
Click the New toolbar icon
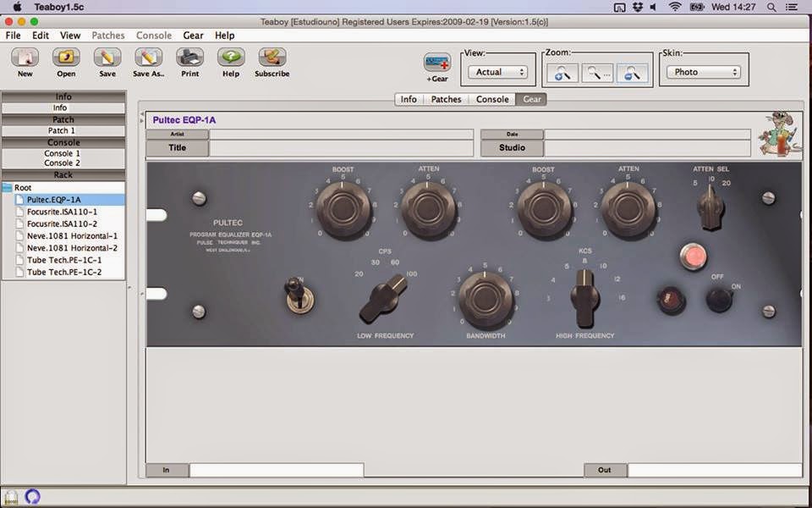[x=25, y=57]
